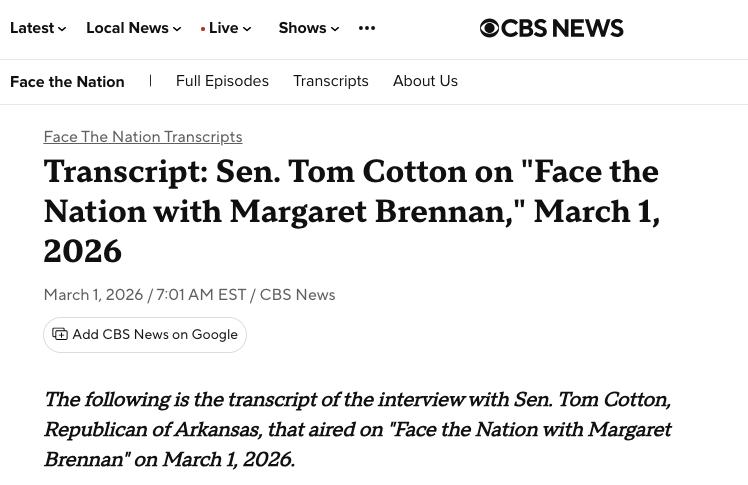Expand the Shows menu

[308, 29]
